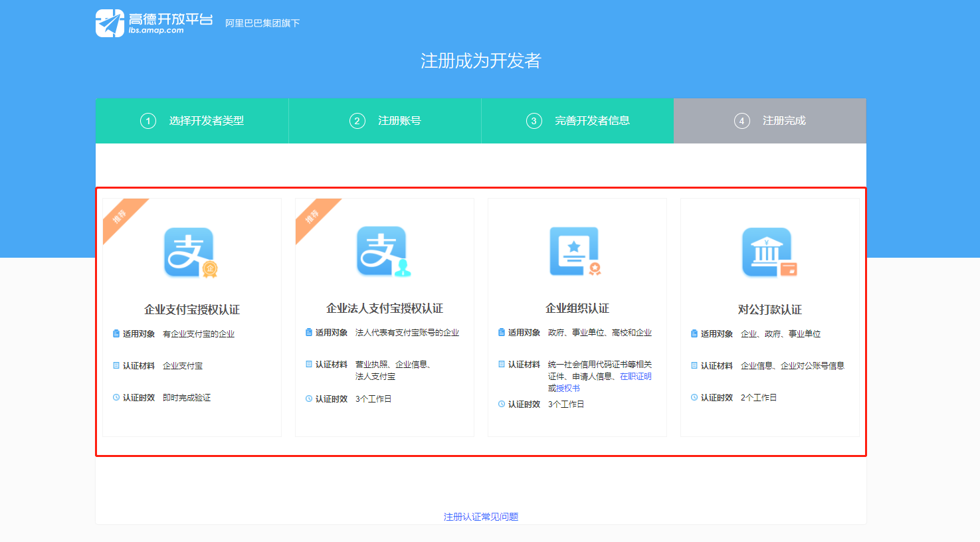
Task: Select the enterprise Alipay authorization icon
Action: click(191, 252)
